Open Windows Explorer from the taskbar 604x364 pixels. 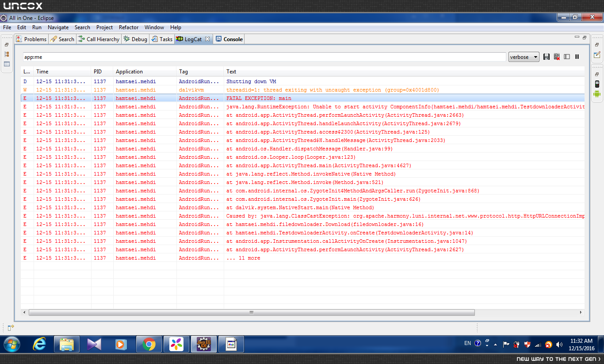[x=67, y=344]
